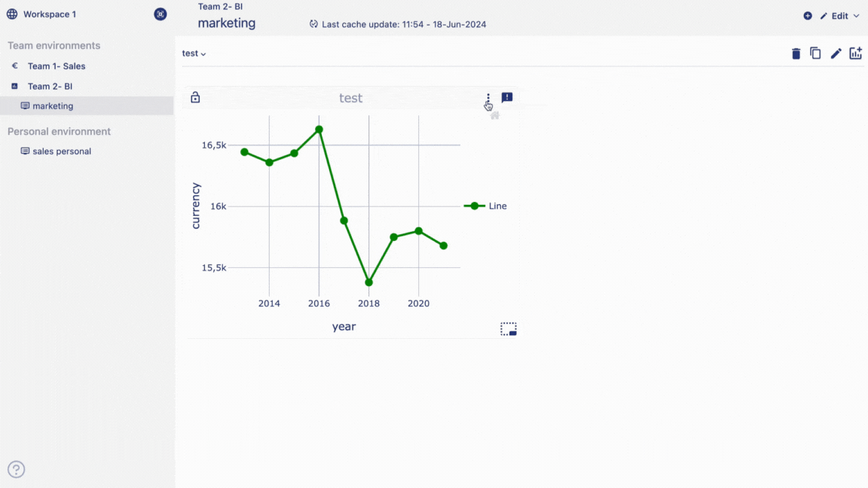
Task: Open the sales personal page
Action: [x=61, y=151]
